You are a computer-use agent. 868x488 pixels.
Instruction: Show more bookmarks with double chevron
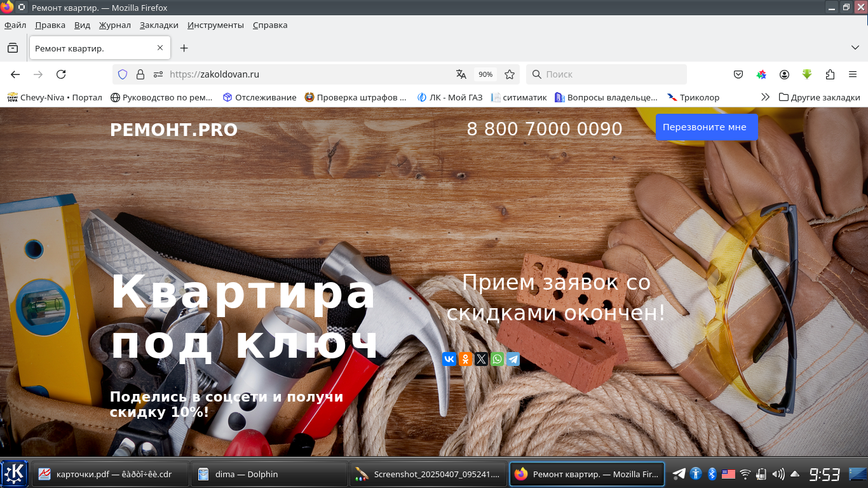click(765, 97)
